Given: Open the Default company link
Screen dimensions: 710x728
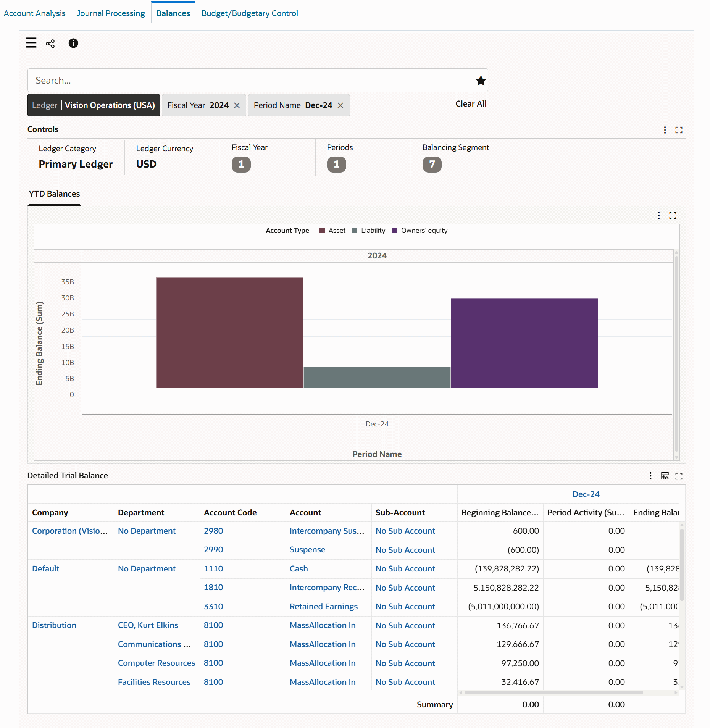Looking at the screenshot, I should 46,569.
